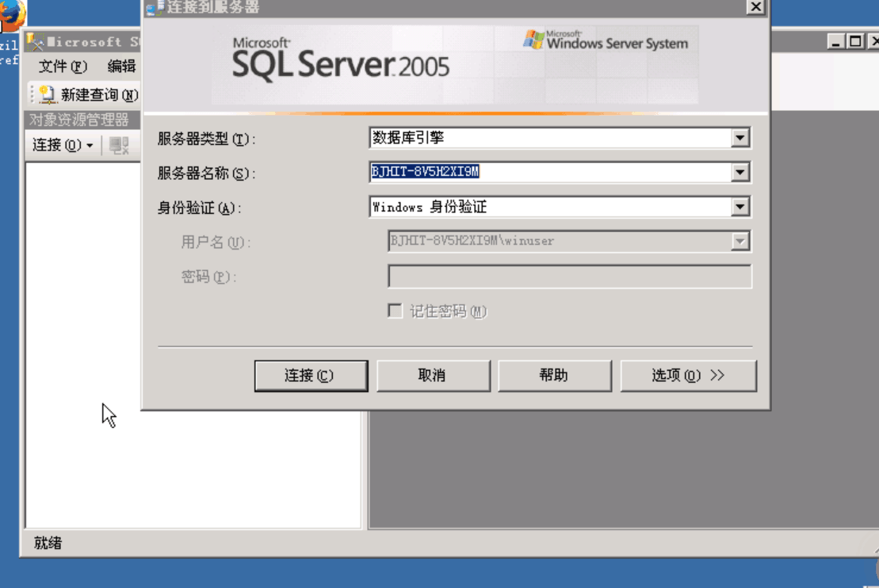879x588 pixels.
Task: Cancel the dialog with 取消
Action: click(x=433, y=376)
